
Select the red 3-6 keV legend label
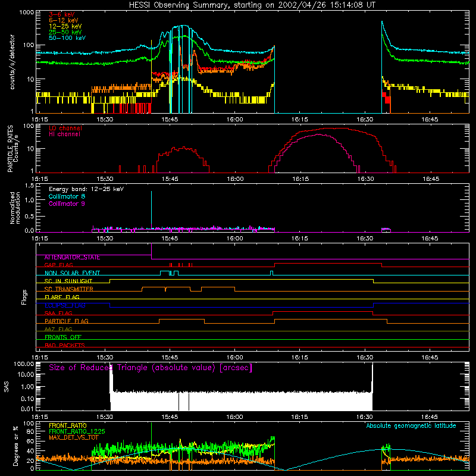pos(62,14)
